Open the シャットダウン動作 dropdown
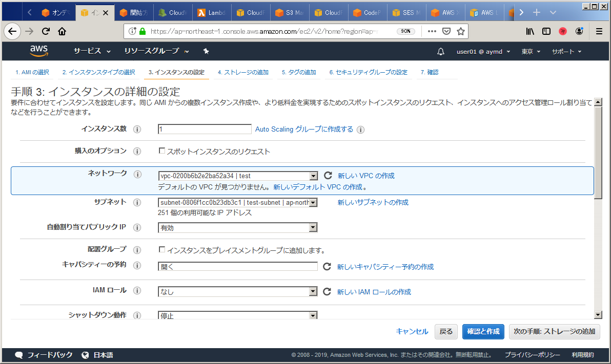The height and width of the screenshot is (364, 611). pyautogui.click(x=238, y=315)
